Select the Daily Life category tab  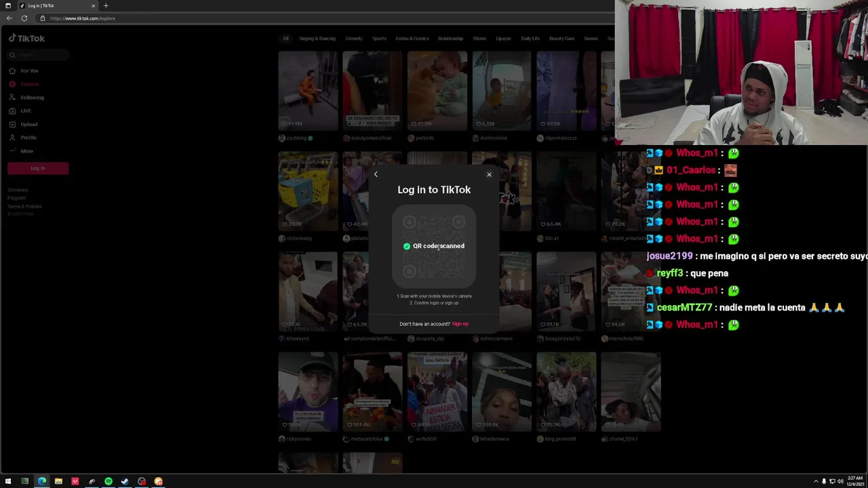tap(530, 39)
